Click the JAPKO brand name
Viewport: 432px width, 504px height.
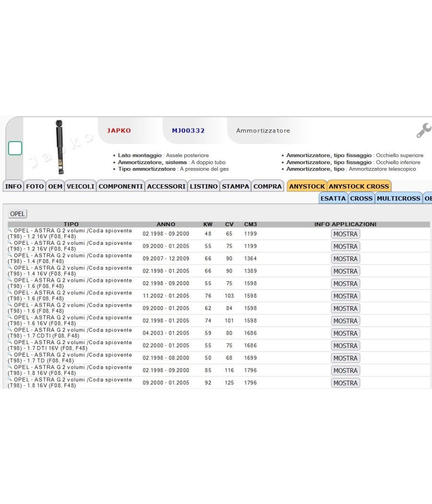point(119,131)
